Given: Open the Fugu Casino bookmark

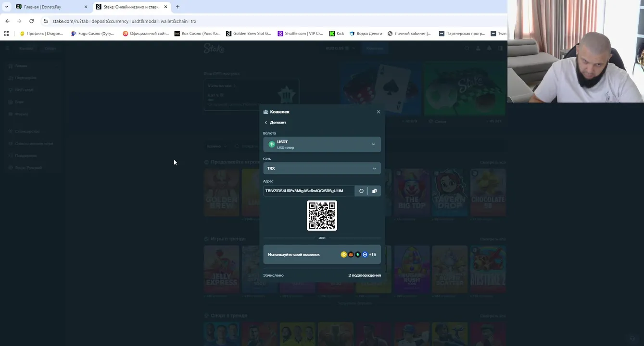Looking at the screenshot, I should point(92,34).
